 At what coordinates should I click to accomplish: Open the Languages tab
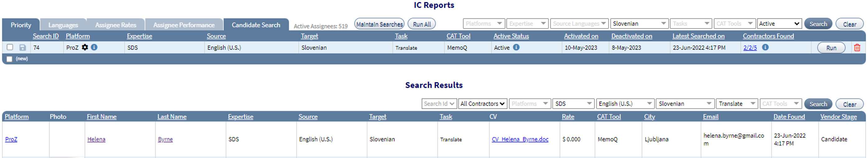coord(63,25)
